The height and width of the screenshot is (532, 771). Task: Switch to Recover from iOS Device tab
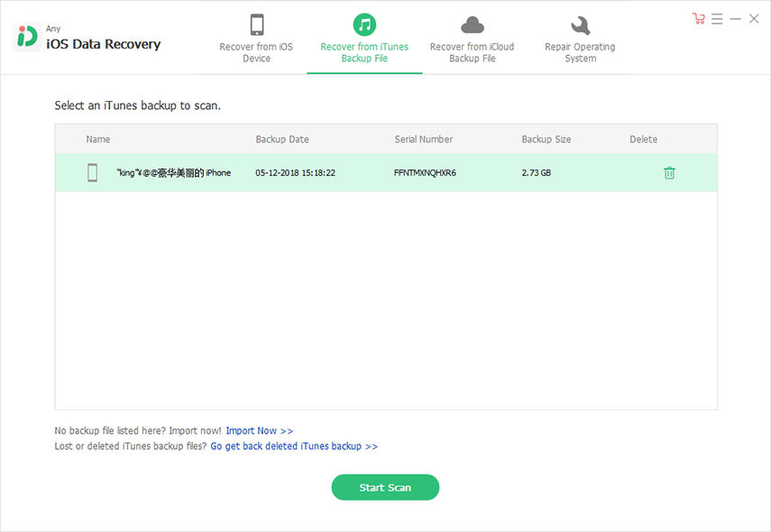pos(256,40)
